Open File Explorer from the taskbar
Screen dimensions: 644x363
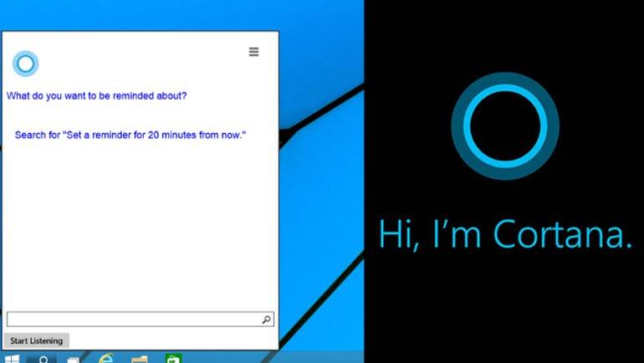(x=140, y=360)
